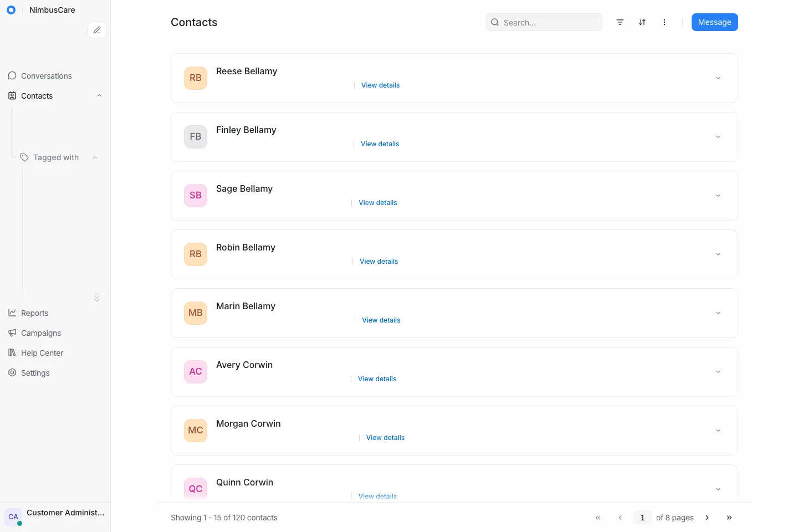Click the Conversations chat bubble icon
The image size is (798, 532).
[x=12, y=76]
